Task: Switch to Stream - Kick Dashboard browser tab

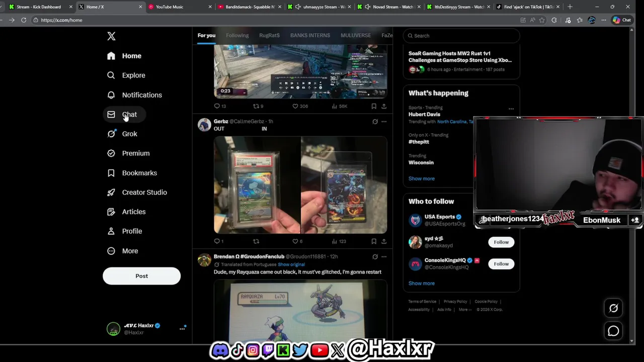Action: click(x=40, y=7)
